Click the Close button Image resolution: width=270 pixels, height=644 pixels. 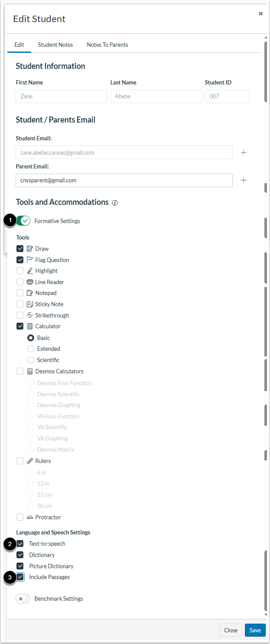(231, 630)
